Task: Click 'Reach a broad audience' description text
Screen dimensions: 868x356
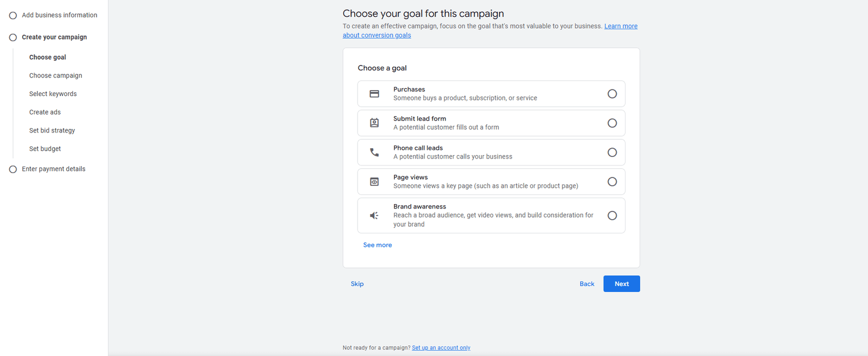Action: [x=494, y=220]
